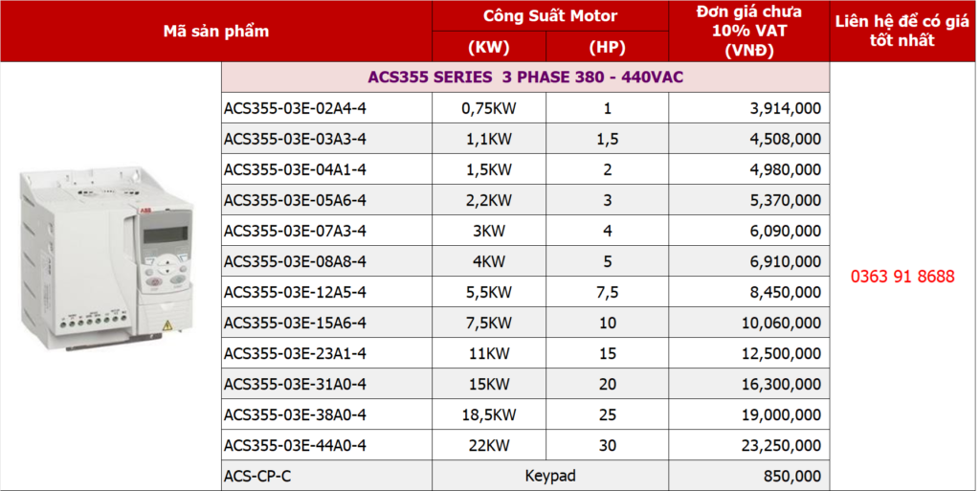This screenshot has width=980, height=491.
Task: Select the ACS-CP-C product code cell
Action: pyautogui.click(x=258, y=476)
